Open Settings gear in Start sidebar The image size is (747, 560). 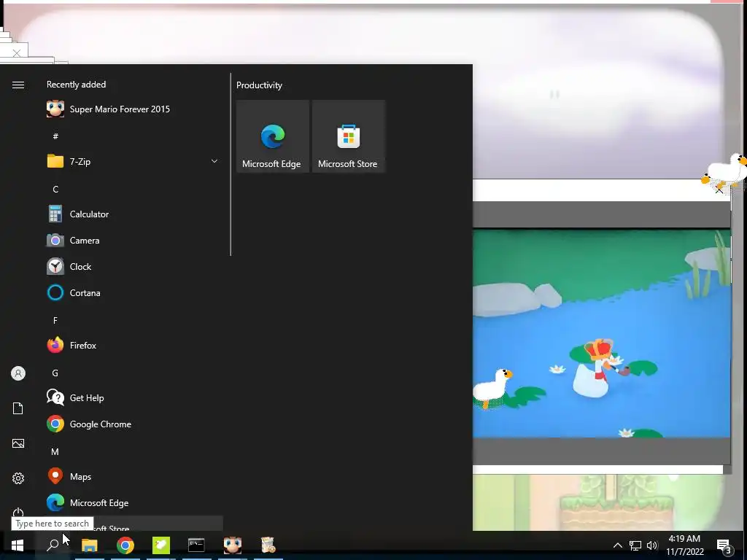click(18, 478)
